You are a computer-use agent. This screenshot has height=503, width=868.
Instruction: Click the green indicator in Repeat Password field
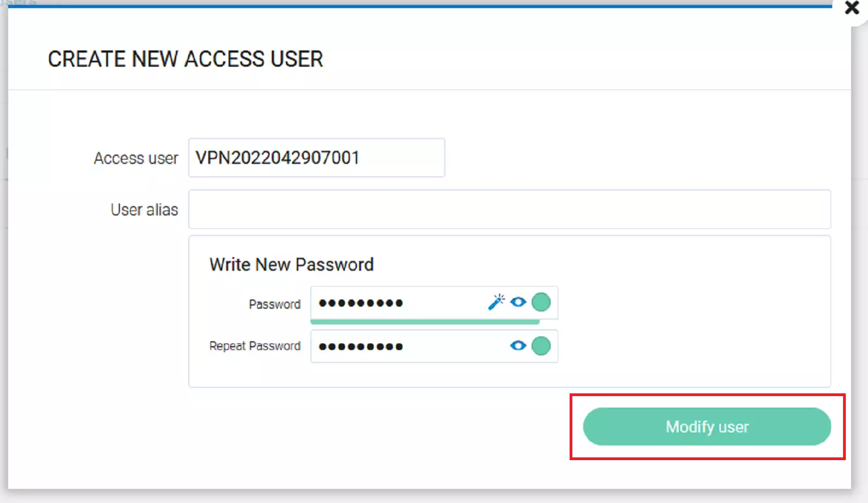point(541,346)
